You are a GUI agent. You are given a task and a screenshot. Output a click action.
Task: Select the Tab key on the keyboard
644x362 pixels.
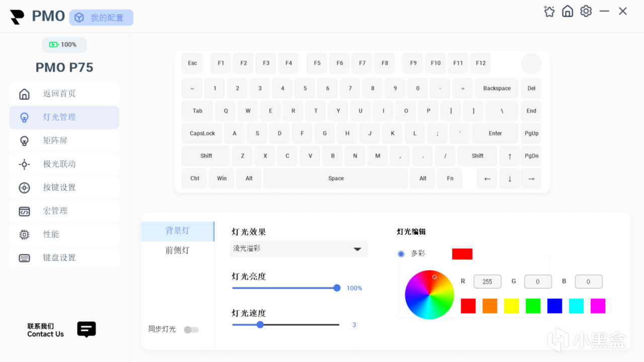198,111
